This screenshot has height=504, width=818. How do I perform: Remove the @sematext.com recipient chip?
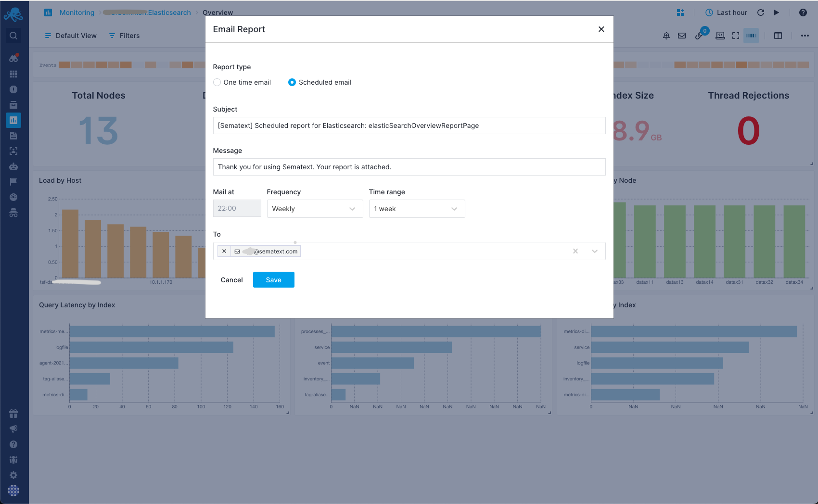[x=224, y=251]
